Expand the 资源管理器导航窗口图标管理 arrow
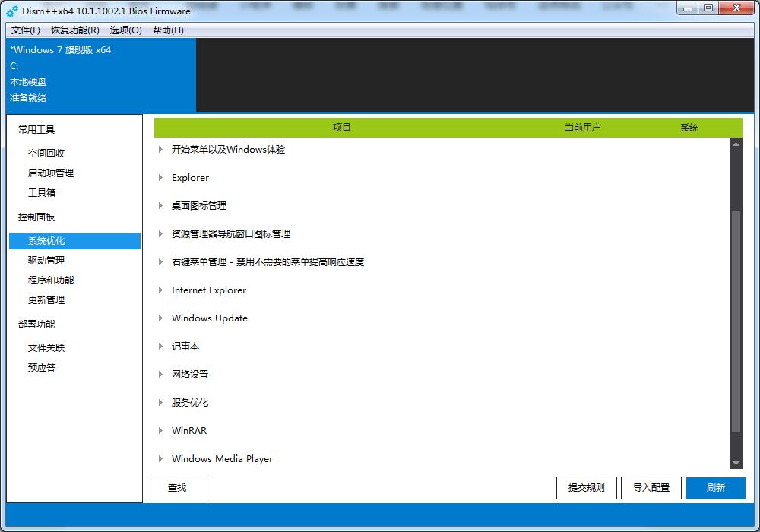Screen dimensions: 760x532 (160, 233)
